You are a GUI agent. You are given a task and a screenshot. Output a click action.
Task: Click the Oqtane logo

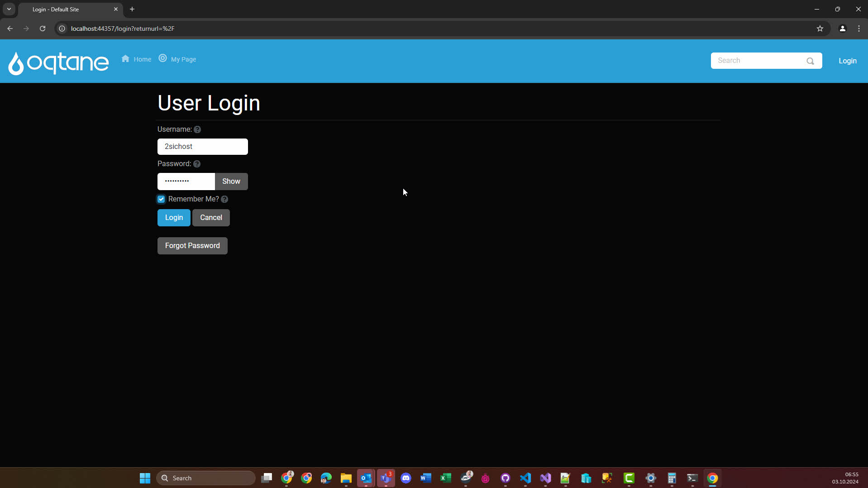(58, 62)
